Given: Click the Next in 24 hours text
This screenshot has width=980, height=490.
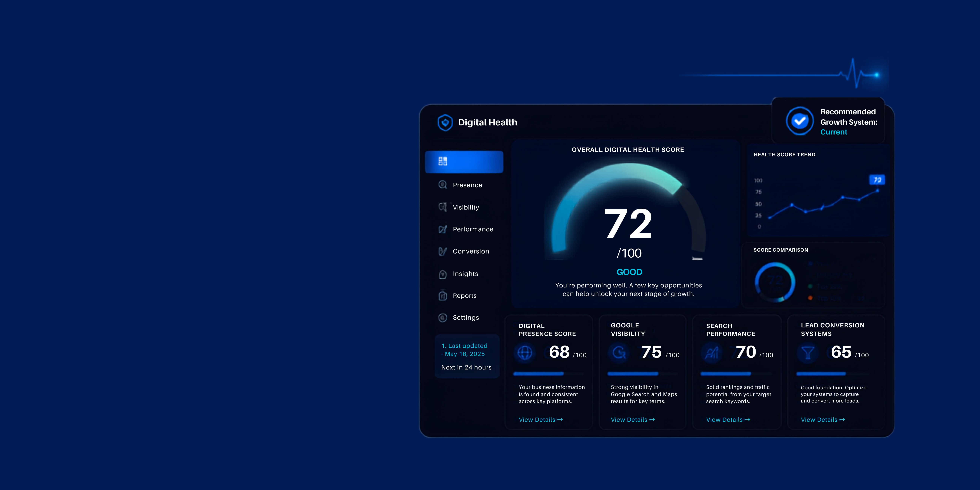Looking at the screenshot, I should click(x=466, y=367).
